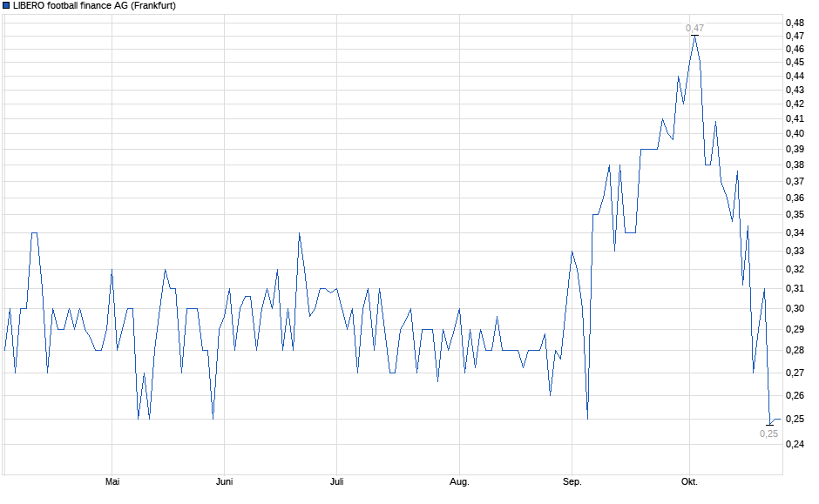Select the Okt. label on the time axis
819x504 pixels.
pos(689,481)
